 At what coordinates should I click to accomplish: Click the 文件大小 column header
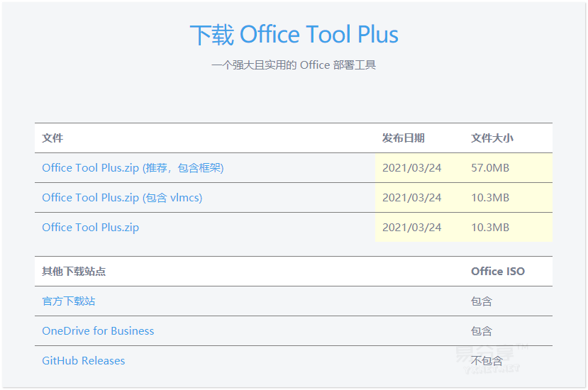point(492,138)
